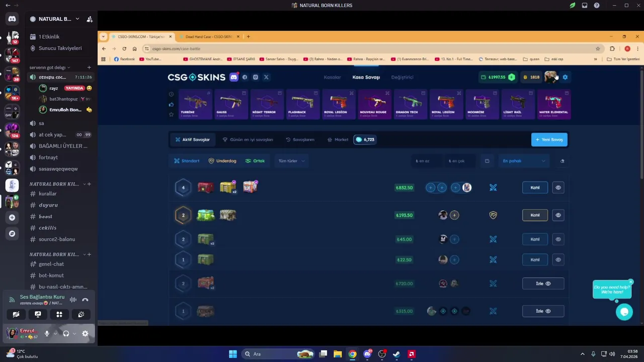
Task: Show more Chrome bookmarks overflow chevron
Action: click(595, 59)
